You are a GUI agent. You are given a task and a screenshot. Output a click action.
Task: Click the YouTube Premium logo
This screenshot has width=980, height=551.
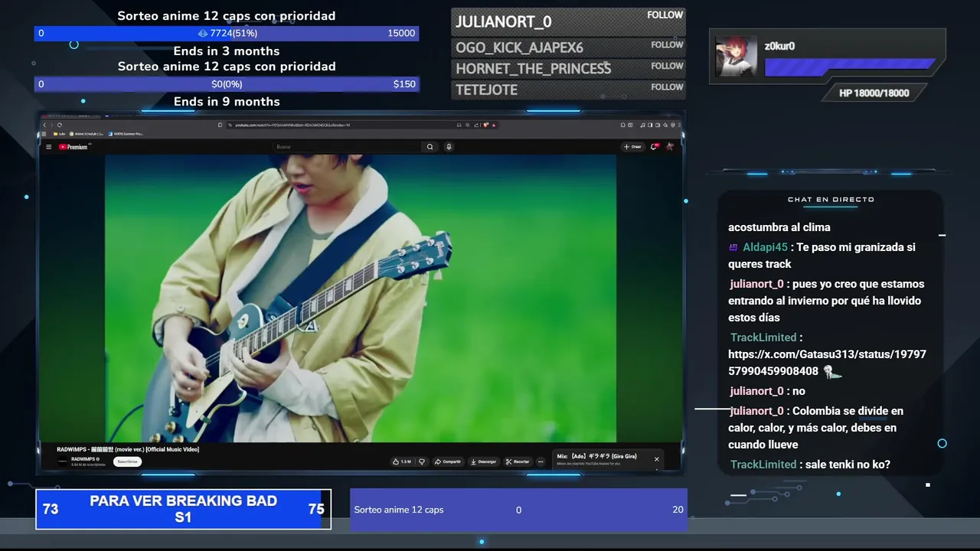[x=73, y=147]
